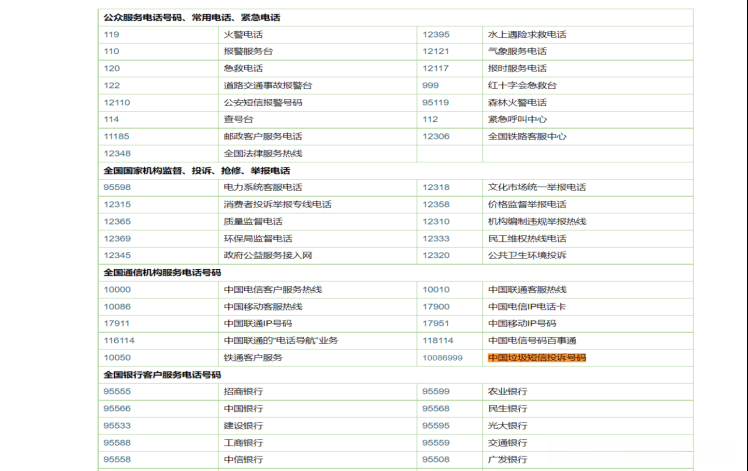
Task: Select 农业银行 text
Action: [508, 392]
